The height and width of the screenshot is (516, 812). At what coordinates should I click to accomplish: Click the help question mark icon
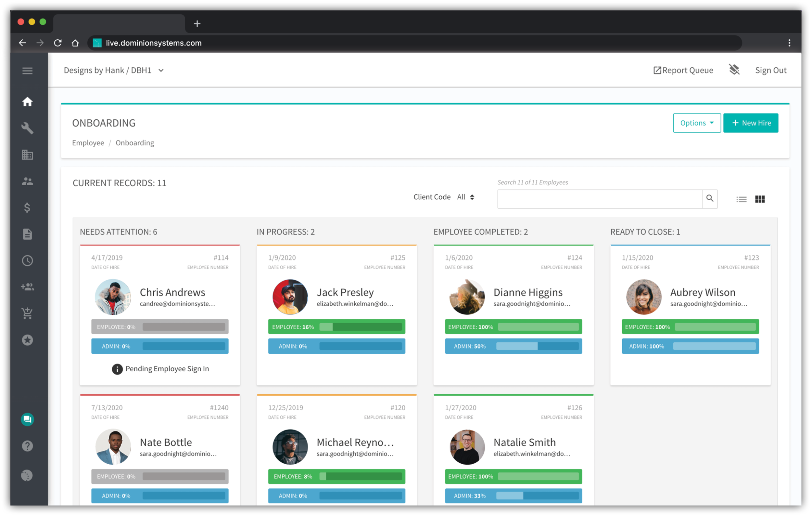27,446
